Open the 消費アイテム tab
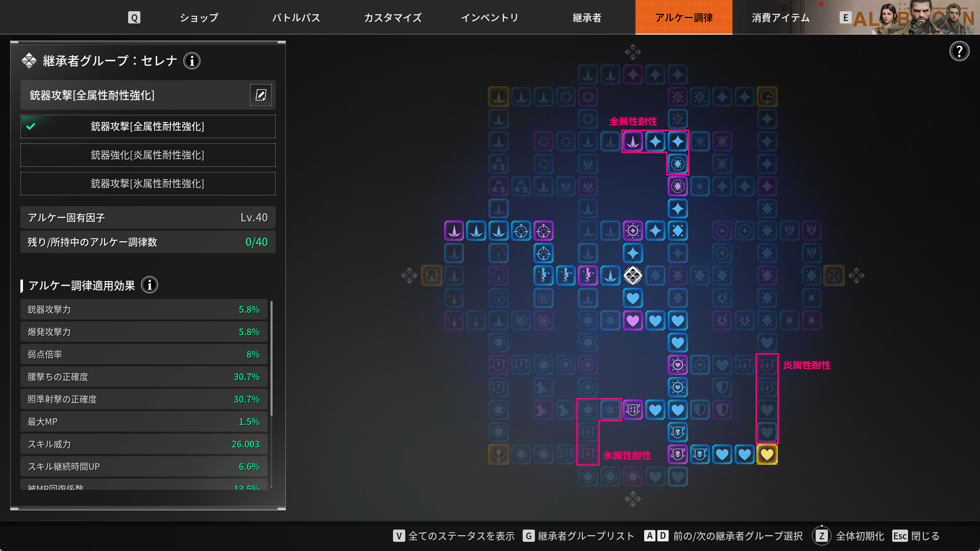The image size is (980, 551). point(781,18)
